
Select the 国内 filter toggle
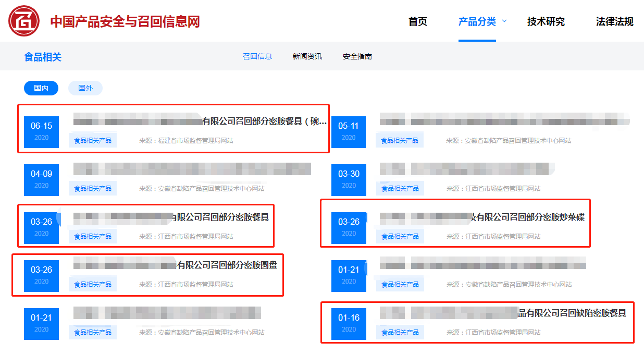click(41, 88)
